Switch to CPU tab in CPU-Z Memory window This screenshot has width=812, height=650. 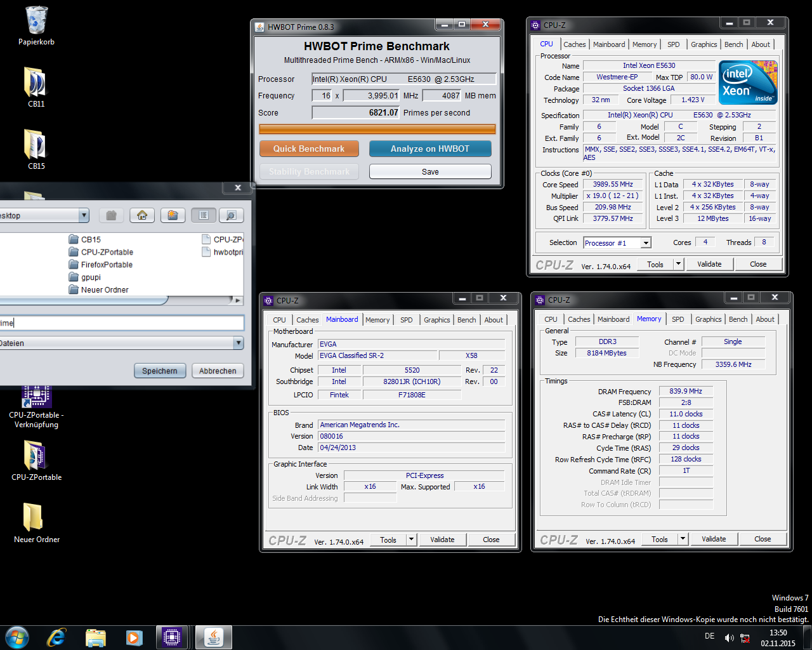click(551, 319)
